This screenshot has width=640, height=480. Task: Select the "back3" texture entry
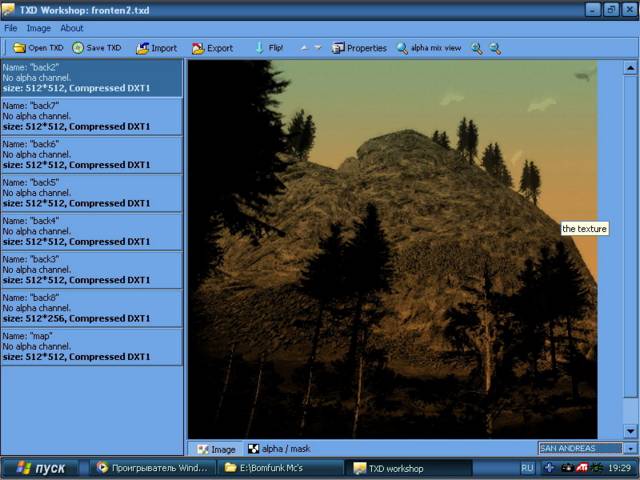click(91, 270)
